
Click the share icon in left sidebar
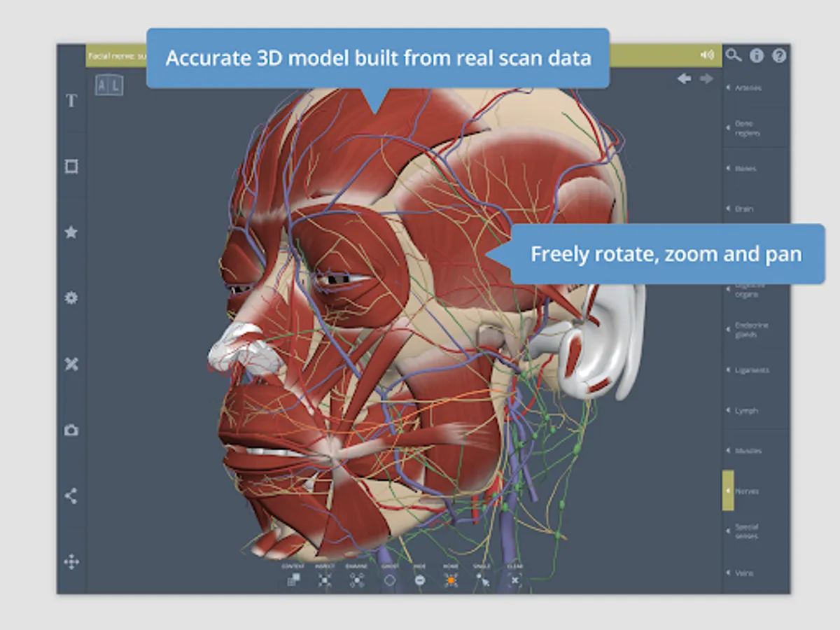pos(71,496)
